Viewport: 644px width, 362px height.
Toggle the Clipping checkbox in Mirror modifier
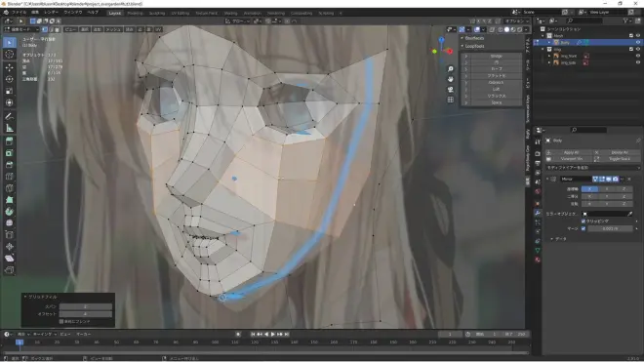[584, 221]
